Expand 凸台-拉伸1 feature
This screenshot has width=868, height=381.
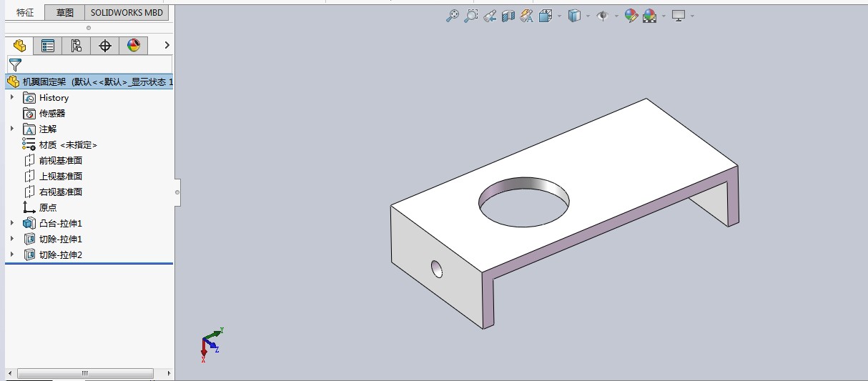click(12, 223)
